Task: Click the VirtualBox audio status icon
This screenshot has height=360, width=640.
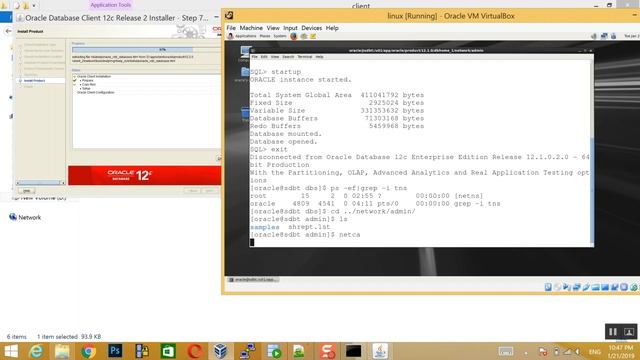Action: (x=567, y=287)
